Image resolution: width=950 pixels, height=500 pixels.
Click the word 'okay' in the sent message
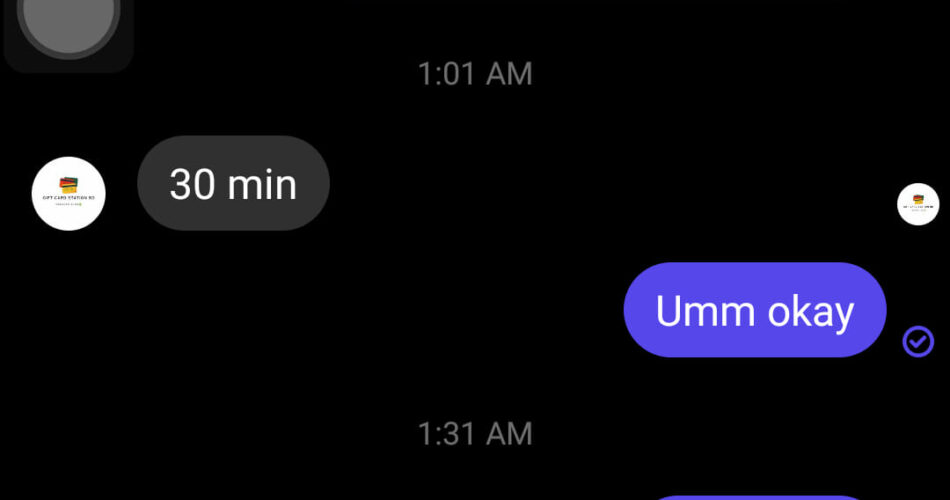811,313
